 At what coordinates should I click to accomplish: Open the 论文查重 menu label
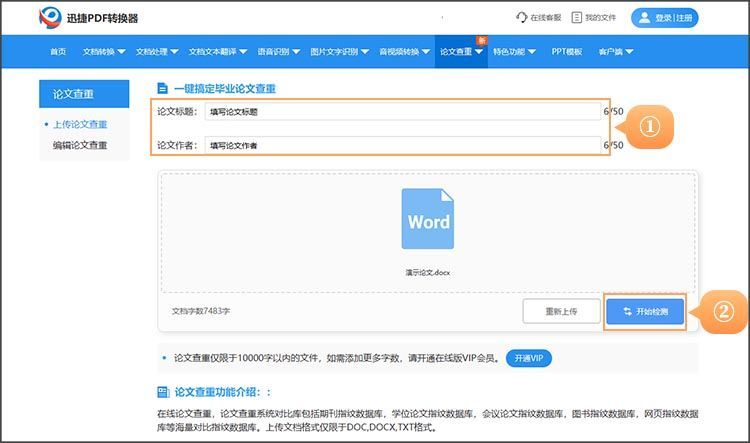456,52
